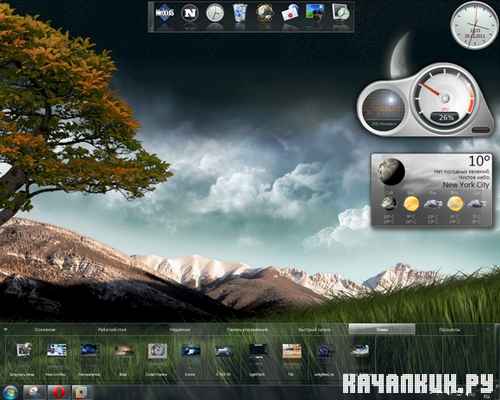Click the small round memory dial on the meter gadget
Image resolution: width=500 pixels, height=400 pixels.
click(383, 109)
